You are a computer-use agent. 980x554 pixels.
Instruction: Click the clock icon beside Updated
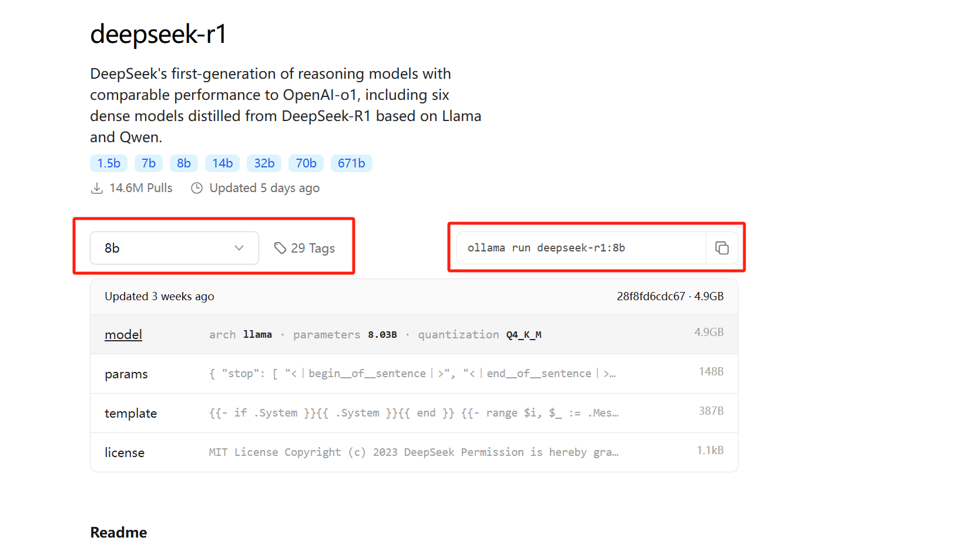(197, 188)
